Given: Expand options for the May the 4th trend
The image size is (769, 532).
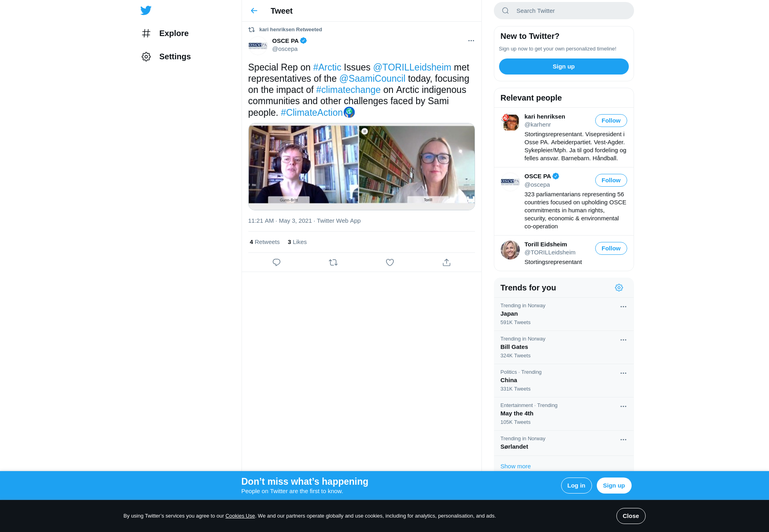Looking at the screenshot, I should tap(623, 406).
